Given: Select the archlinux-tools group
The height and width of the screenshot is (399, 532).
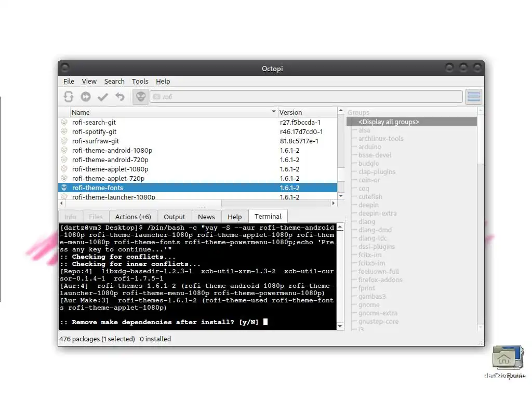Looking at the screenshot, I should (381, 138).
